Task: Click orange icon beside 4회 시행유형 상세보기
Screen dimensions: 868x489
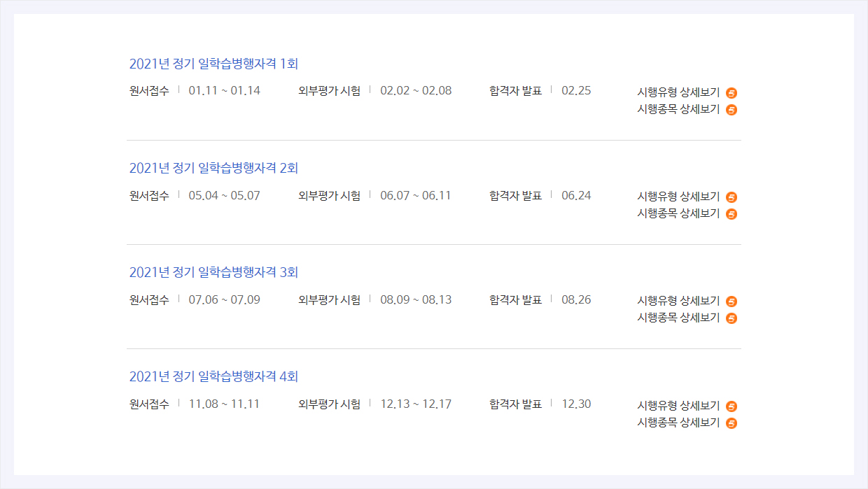Action: coord(731,406)
